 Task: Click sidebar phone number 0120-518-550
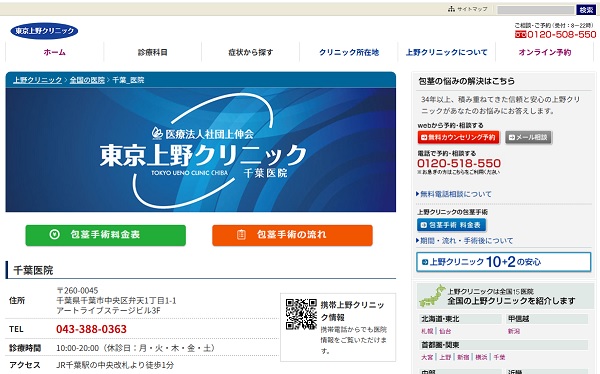tap(459, 163)
